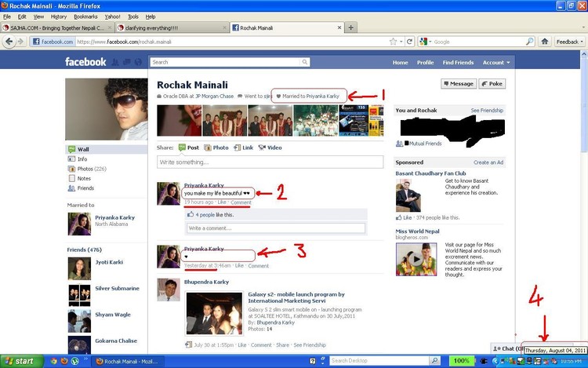Open the search engine selector dropdown
588x368 pixels.
pyautogui.click(x=424, y=42)
